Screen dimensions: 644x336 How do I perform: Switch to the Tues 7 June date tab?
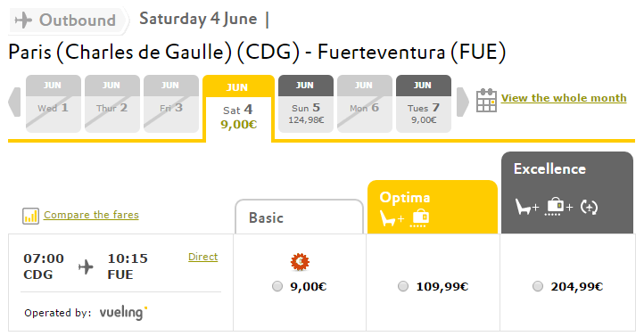click(x=424, y=103)
